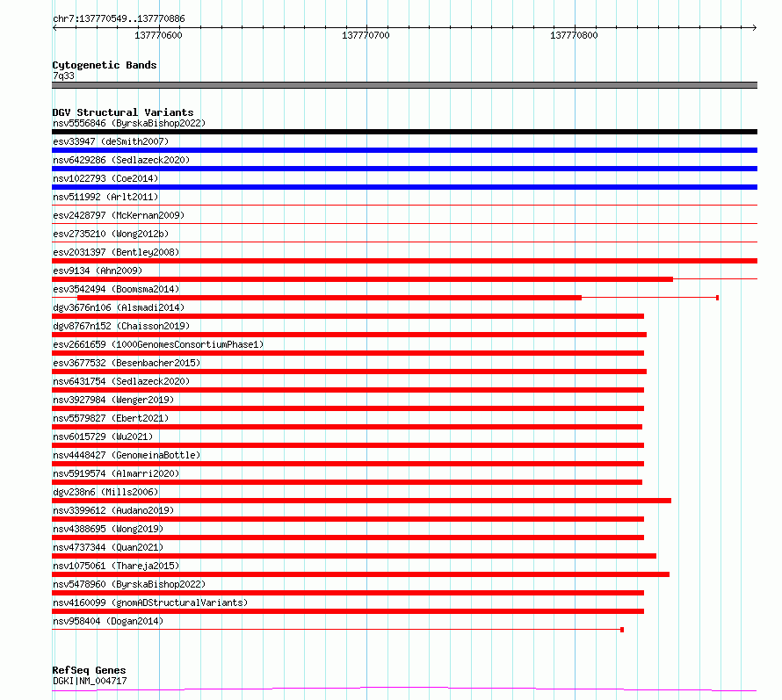This screenshot has width=782, height=700.
Task: Click the 137770700 ruler tick label
Action: pyautogui.click(x=366, y=35)
